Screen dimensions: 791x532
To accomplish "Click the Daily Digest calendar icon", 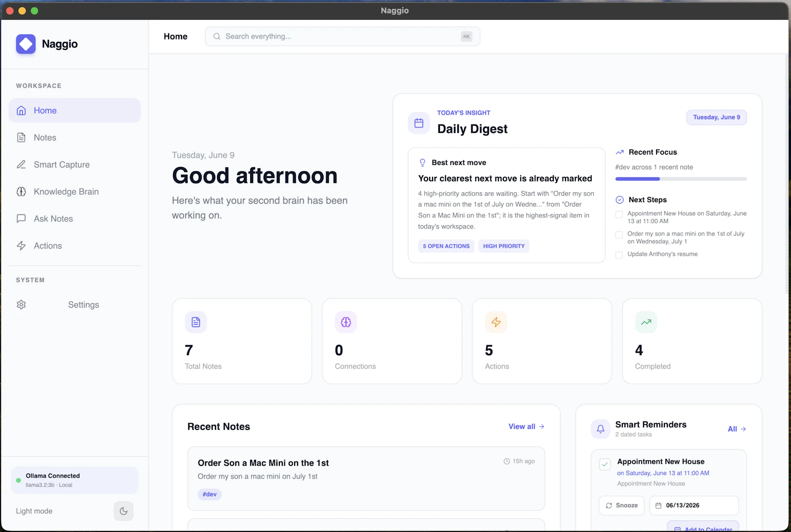I will (419, 123).
